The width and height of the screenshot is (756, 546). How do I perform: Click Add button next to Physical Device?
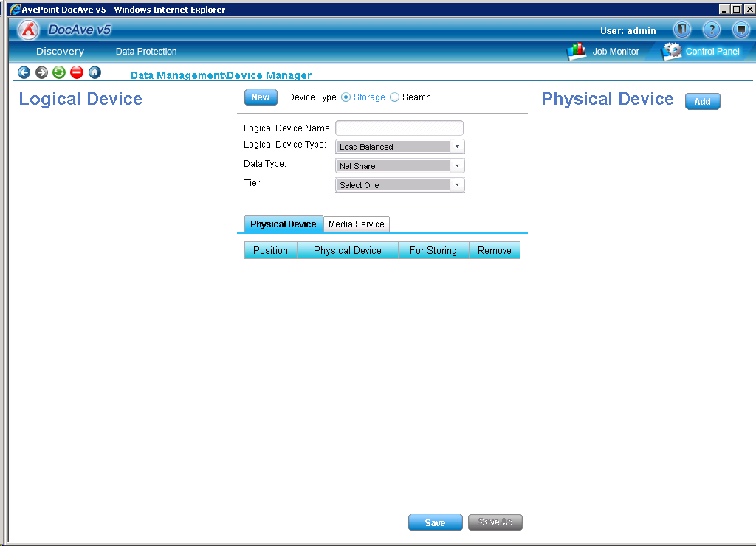(702, 102)
